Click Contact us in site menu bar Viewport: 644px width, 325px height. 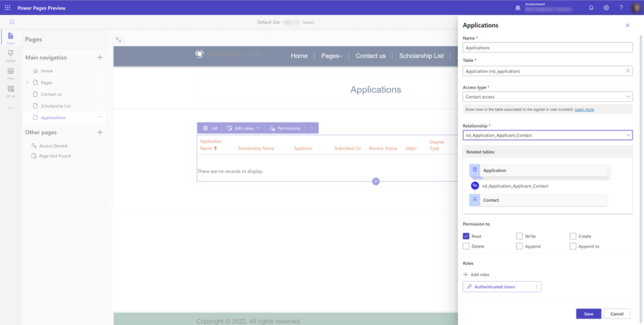[x=370, y=56]
